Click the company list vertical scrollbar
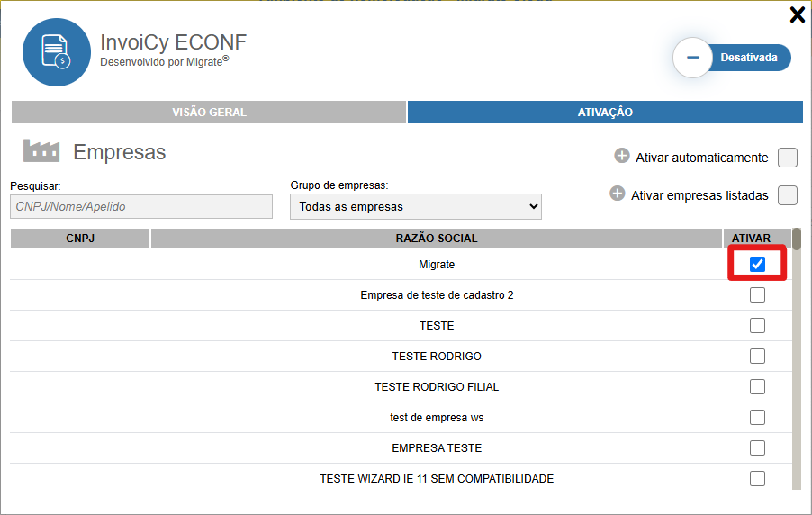Viewport: 812px width, 515px height. pos(797,360)
